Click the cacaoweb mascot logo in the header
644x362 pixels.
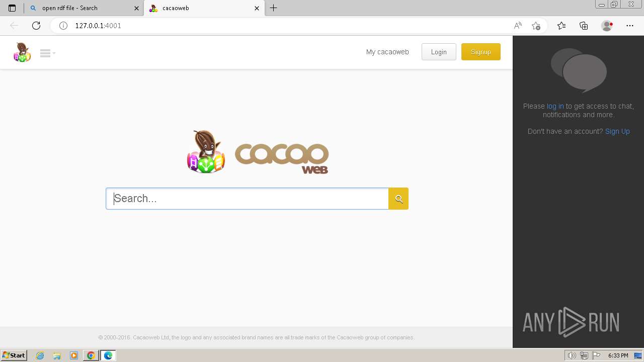coord(22,52)
